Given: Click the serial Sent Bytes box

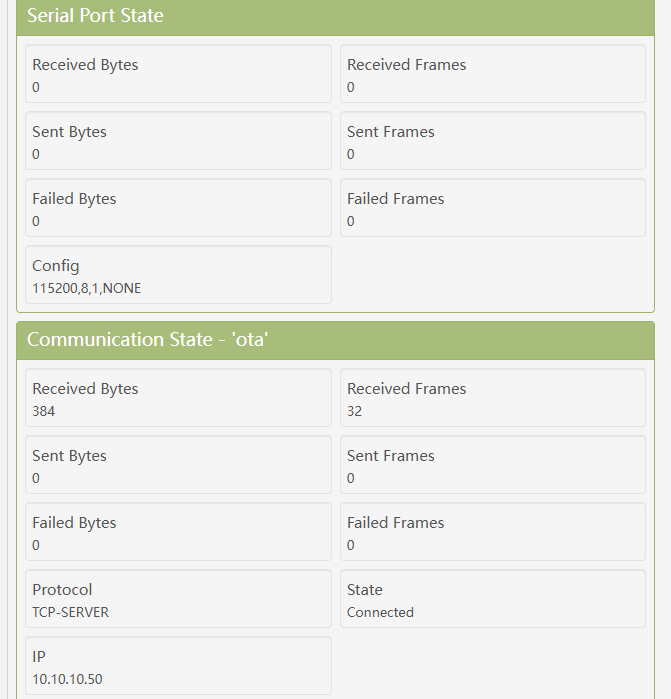Looking at the screenshot, I should (178, 141).
